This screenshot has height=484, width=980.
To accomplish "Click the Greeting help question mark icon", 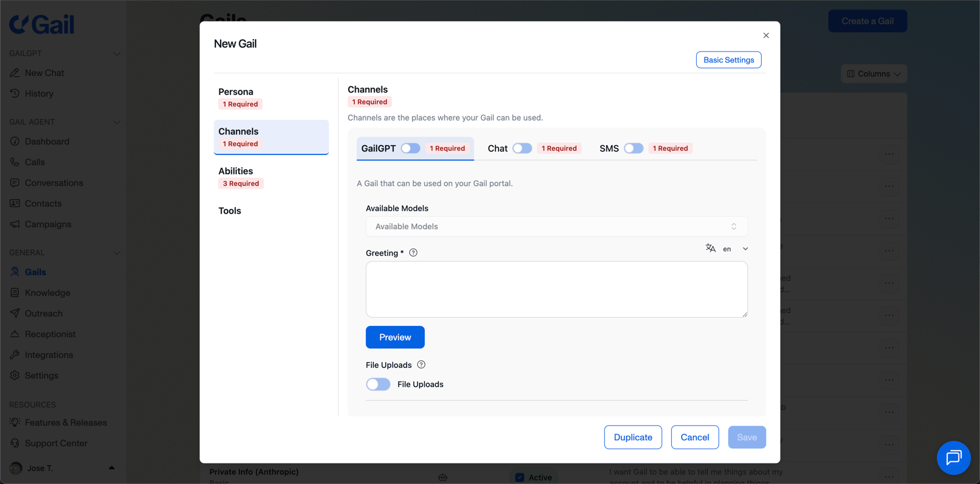I will (413, 253).
